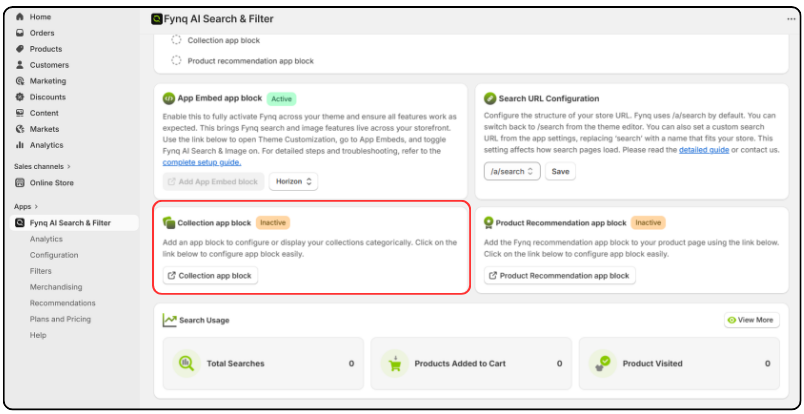Click the Markets globe icon
This screenshot has height=414, width=804.
[20, 129]
